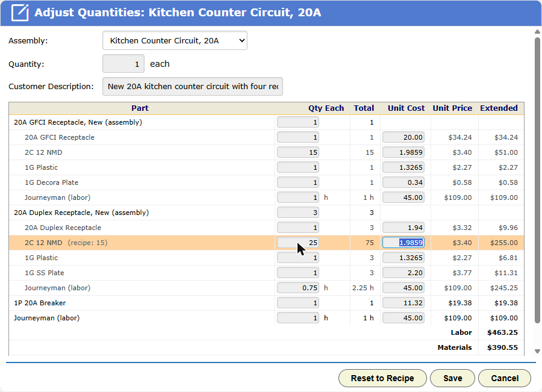This screenshot has width=542, height=392.
Task: Click the $34.24 unit price for GFCI Receptacle
Action: point(459,137)
